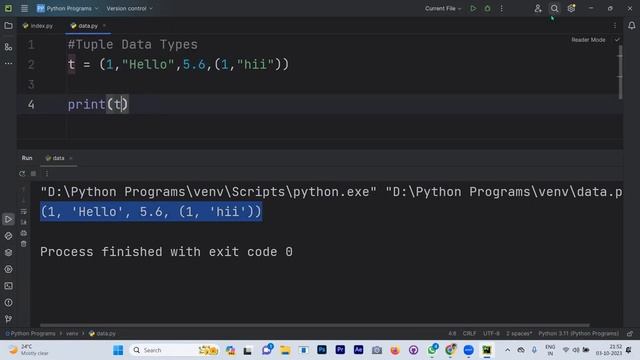
Task: Open PyCharm taskbar icon
Action: coord(487,350)
